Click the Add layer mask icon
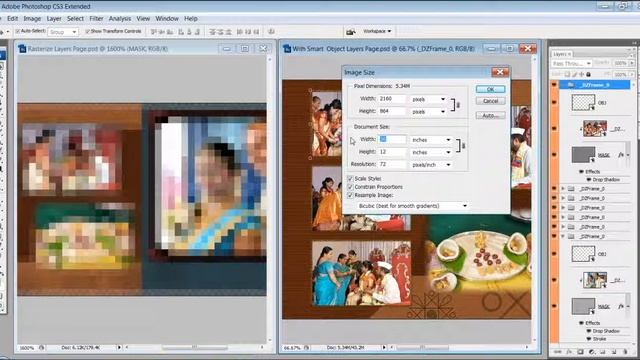 click(x=580, y=351)
